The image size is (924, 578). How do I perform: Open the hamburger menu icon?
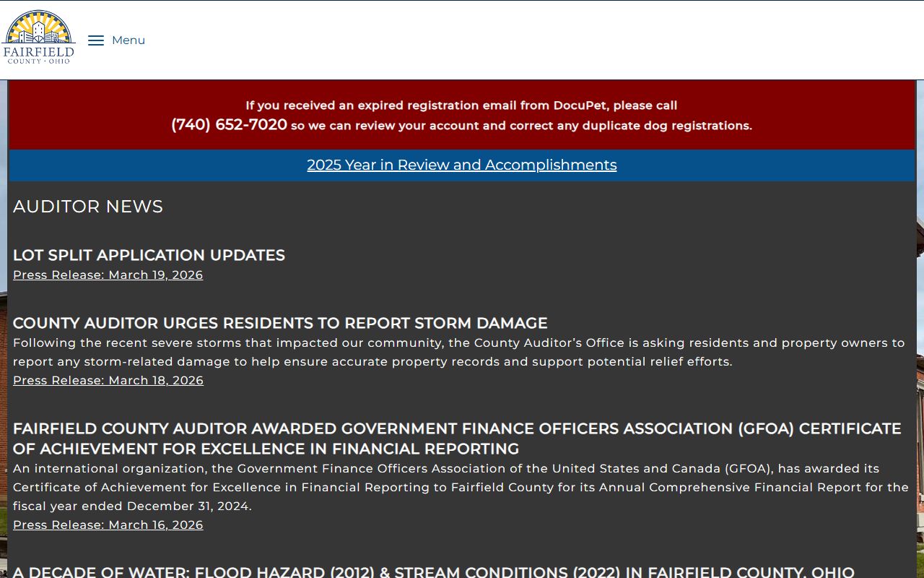[x=96, y=40]
